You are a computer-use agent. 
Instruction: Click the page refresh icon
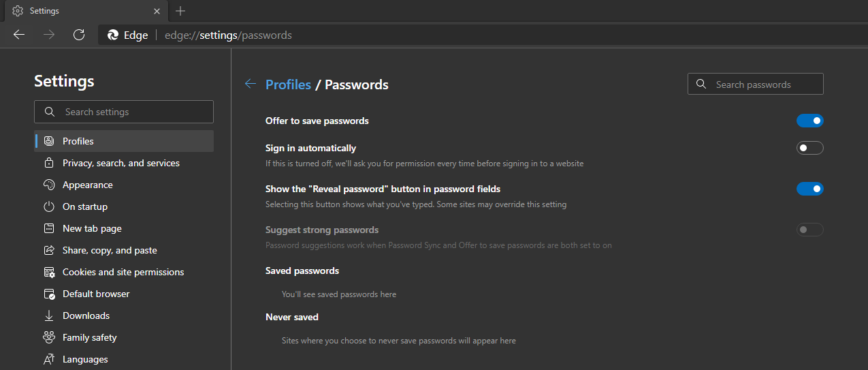(x=79, y=35)
